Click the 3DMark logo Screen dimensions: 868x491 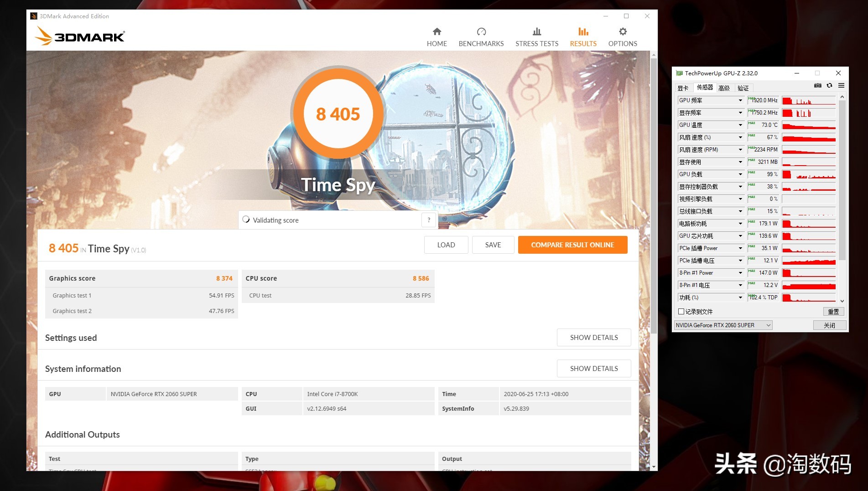click(x=80, y=36)
